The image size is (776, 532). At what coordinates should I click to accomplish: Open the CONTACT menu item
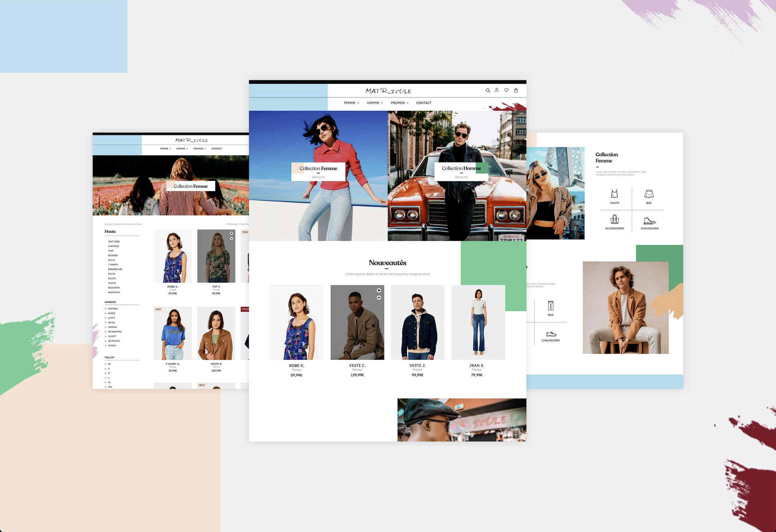(423, 103)
